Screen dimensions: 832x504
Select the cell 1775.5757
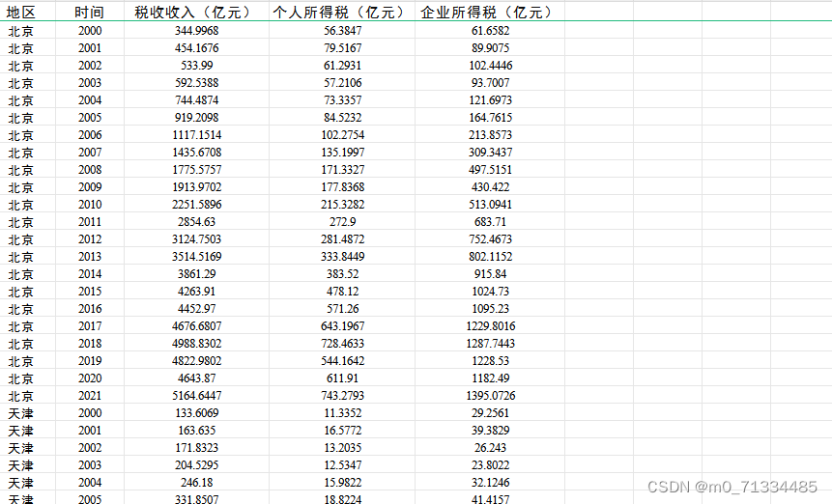197,170
